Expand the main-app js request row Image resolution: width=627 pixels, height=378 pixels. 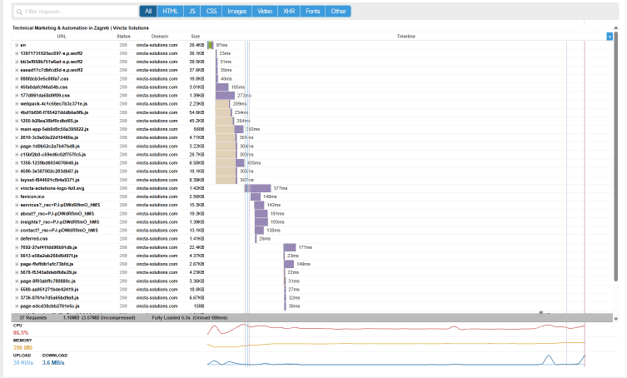pos(17,129)
